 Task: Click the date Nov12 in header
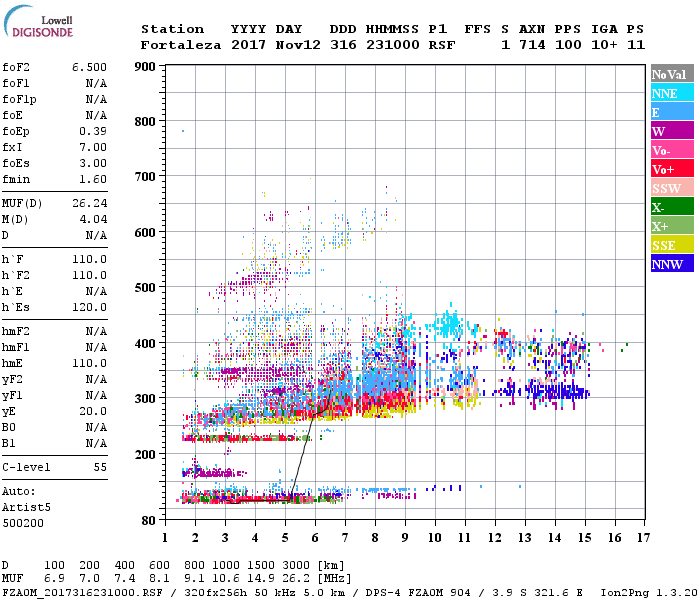pyautogui.click(x=298, y=45)
